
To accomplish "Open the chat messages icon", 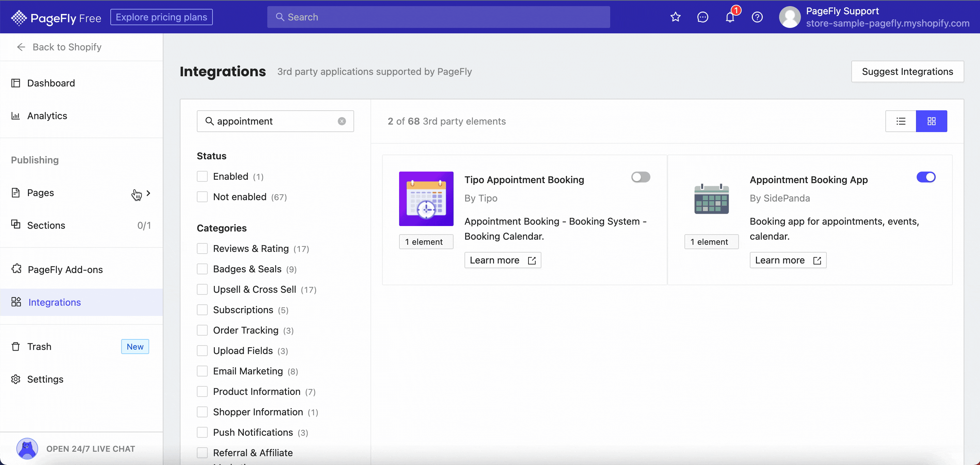I will coord(703,17).
